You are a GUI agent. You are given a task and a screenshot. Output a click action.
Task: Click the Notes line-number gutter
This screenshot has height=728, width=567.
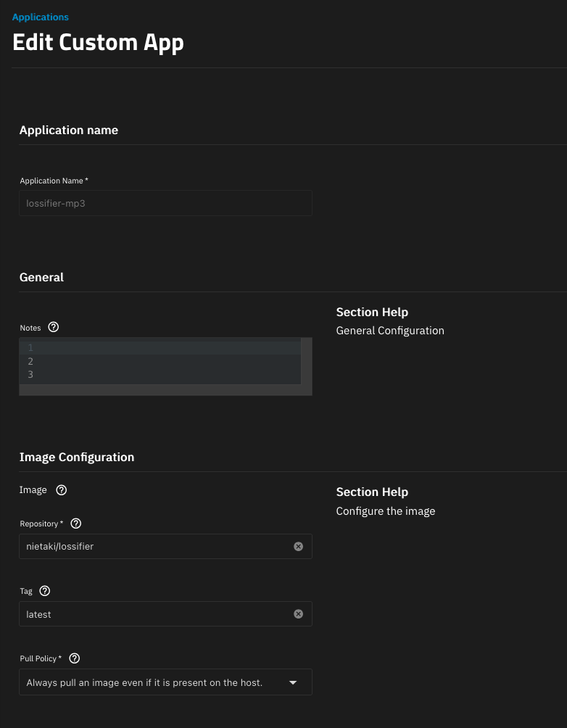coord(30,361)
